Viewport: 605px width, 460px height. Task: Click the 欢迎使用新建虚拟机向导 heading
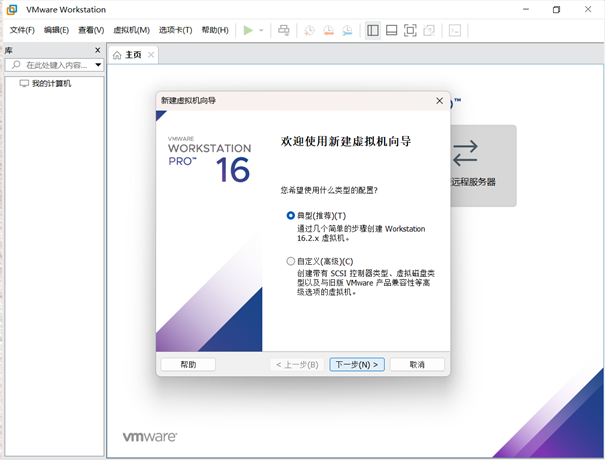(346, 142)
